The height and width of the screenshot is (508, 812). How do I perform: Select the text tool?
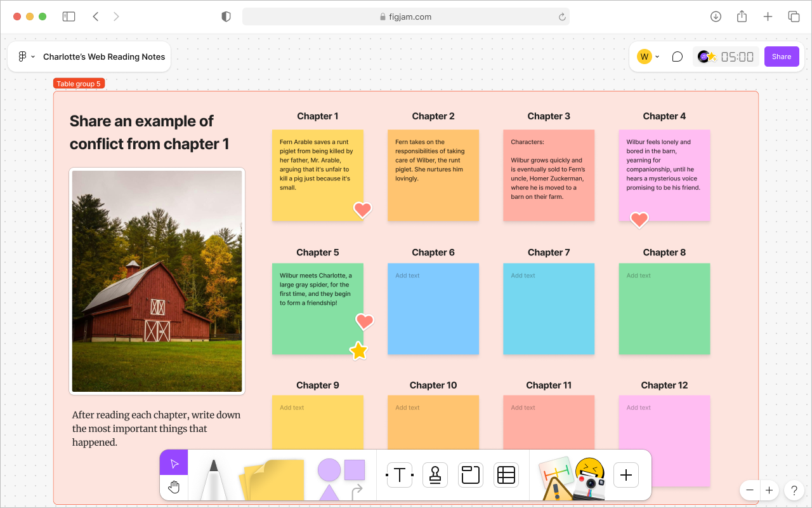pyautogui.click(x=399, y=474)
